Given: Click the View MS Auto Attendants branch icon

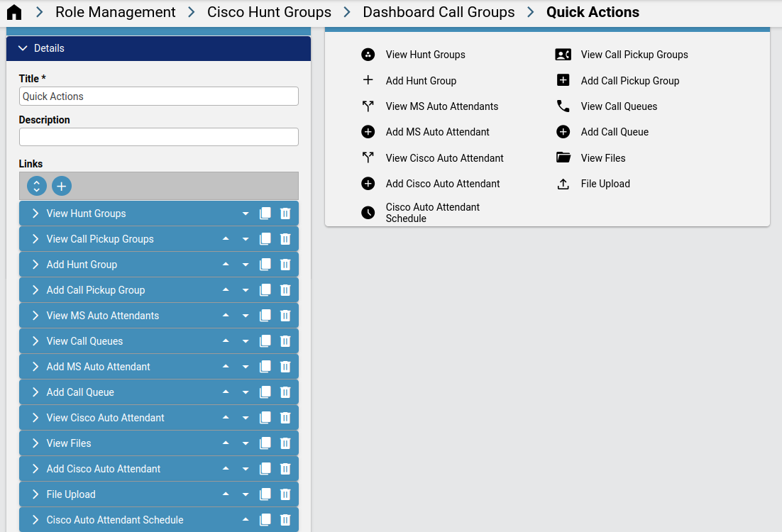Looking at the screenshot, I should point(368,106).
